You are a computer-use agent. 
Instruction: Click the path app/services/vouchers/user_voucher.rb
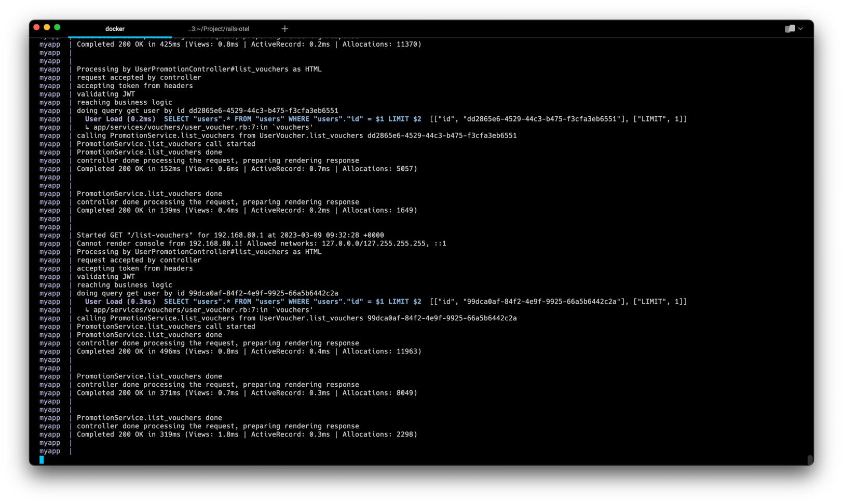(197, 127)
